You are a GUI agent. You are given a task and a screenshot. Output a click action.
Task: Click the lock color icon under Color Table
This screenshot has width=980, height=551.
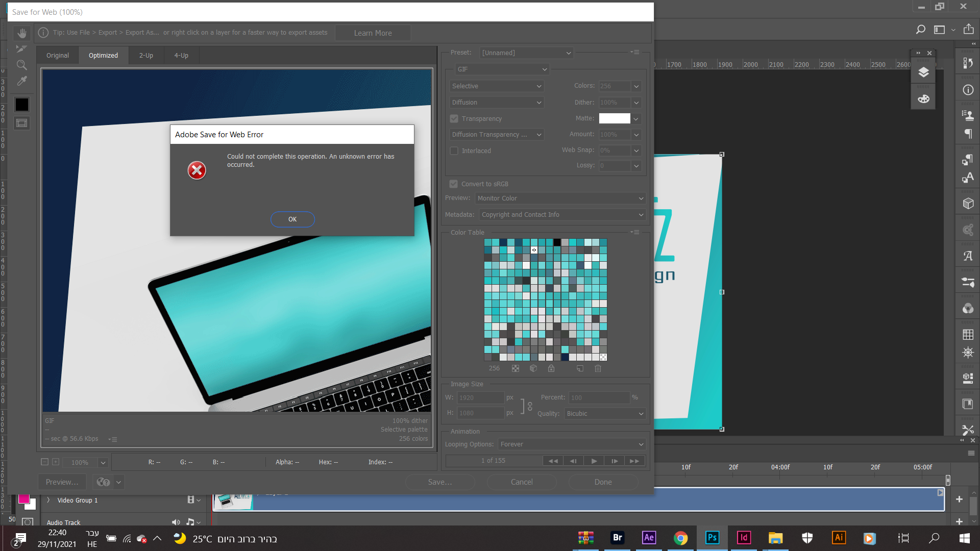point(551,368)
